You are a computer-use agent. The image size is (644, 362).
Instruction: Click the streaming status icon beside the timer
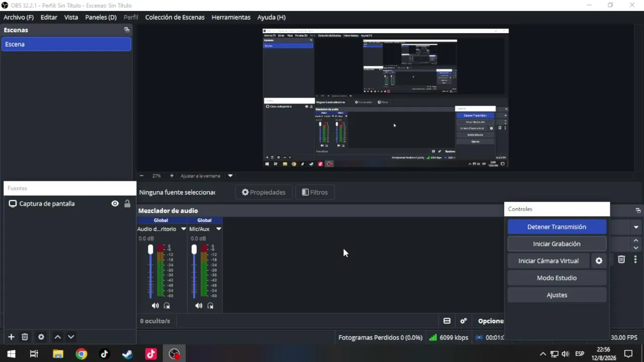[479, 337]
